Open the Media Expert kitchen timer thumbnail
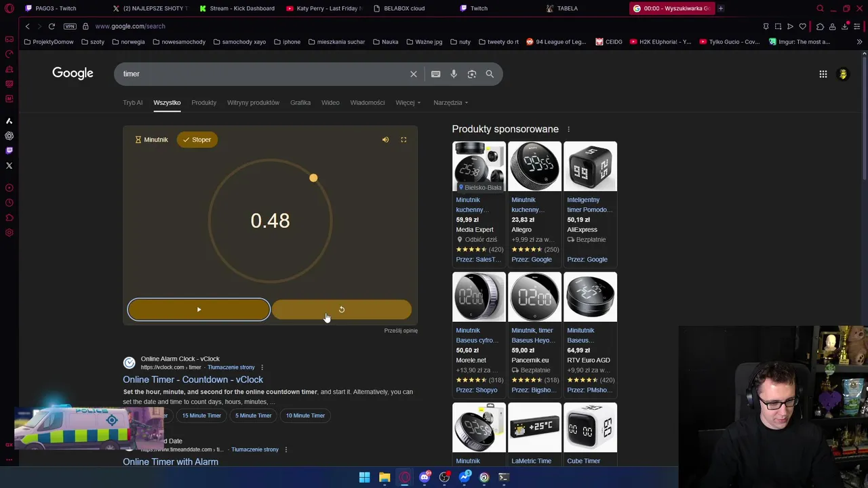 [x=479, y=167]
